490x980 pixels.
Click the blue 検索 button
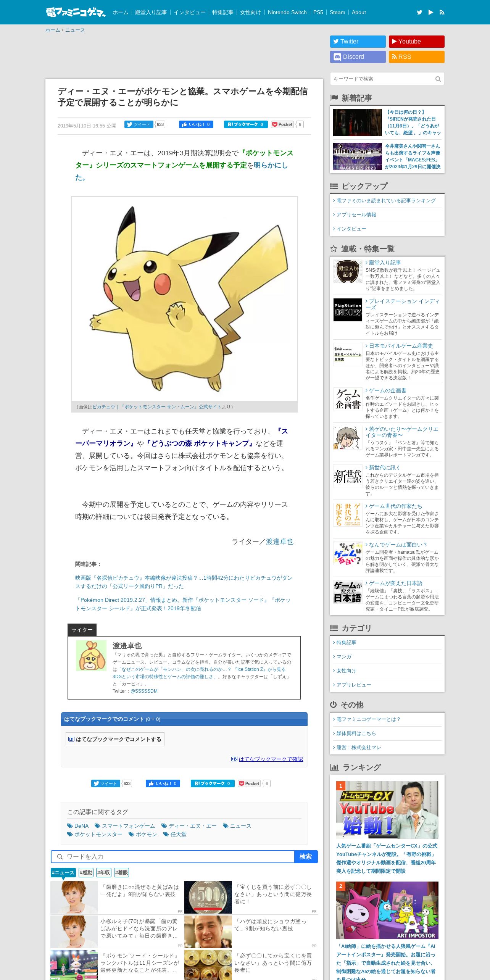coord(306,857)
